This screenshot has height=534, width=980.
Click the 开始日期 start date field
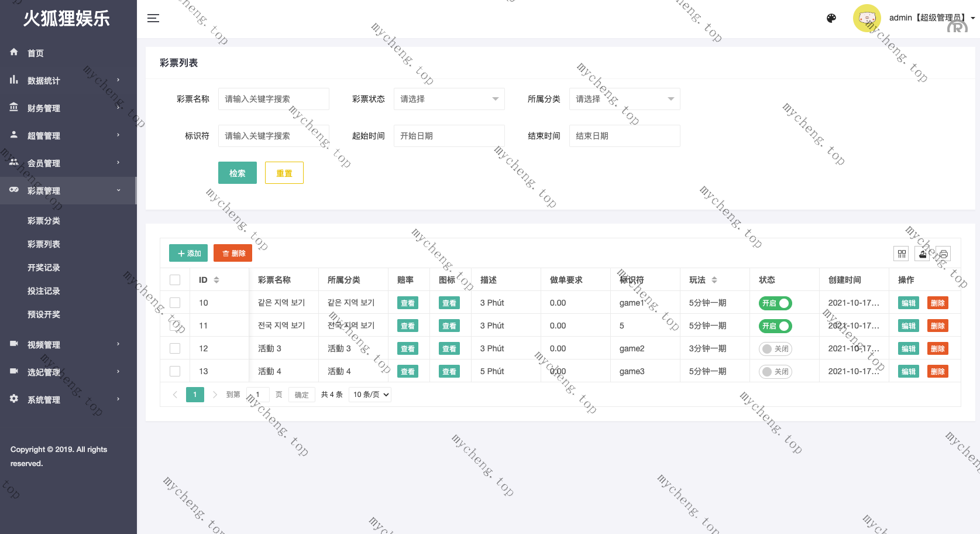coord(449,136)
